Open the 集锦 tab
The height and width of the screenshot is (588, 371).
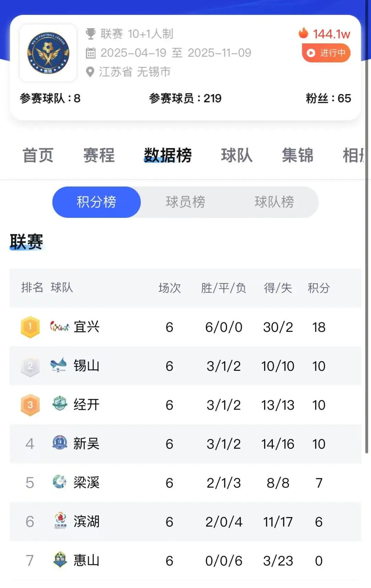point(297,155)
